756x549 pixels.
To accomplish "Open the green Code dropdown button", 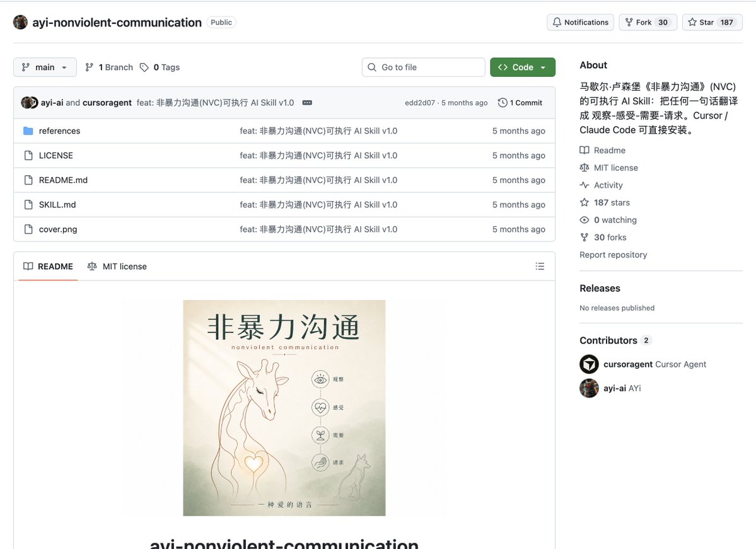I will [523, 67].
